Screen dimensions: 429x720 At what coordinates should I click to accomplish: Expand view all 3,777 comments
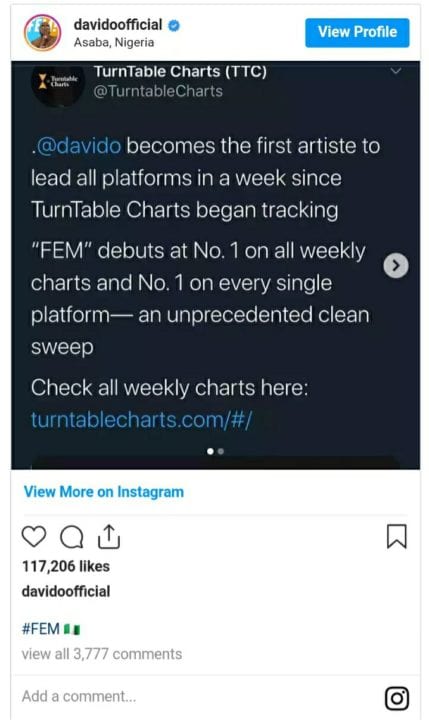pyautogui.click(x=102, y=654)
